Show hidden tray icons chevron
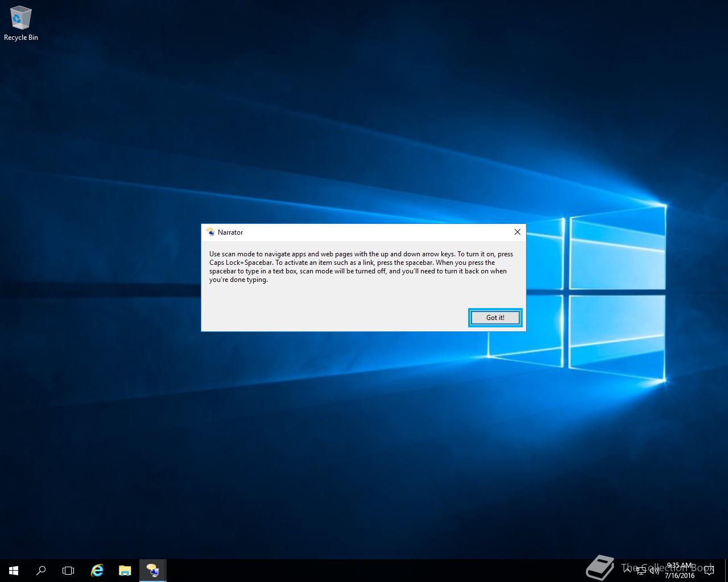728x582 pixels. click(627, 570)
